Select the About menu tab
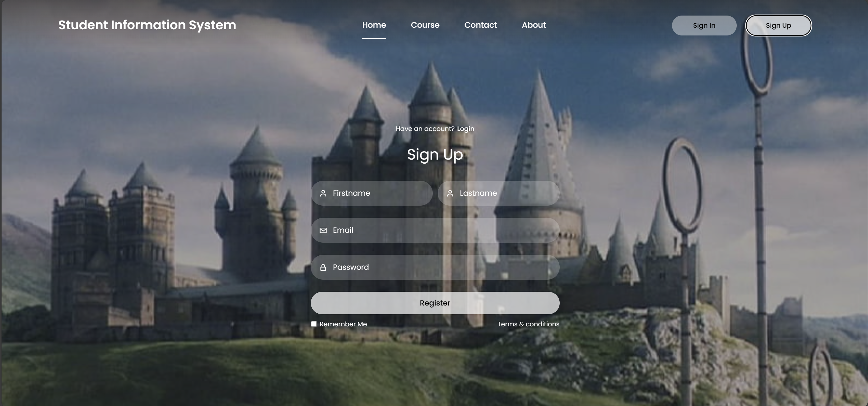 click(x=533, y=25)
